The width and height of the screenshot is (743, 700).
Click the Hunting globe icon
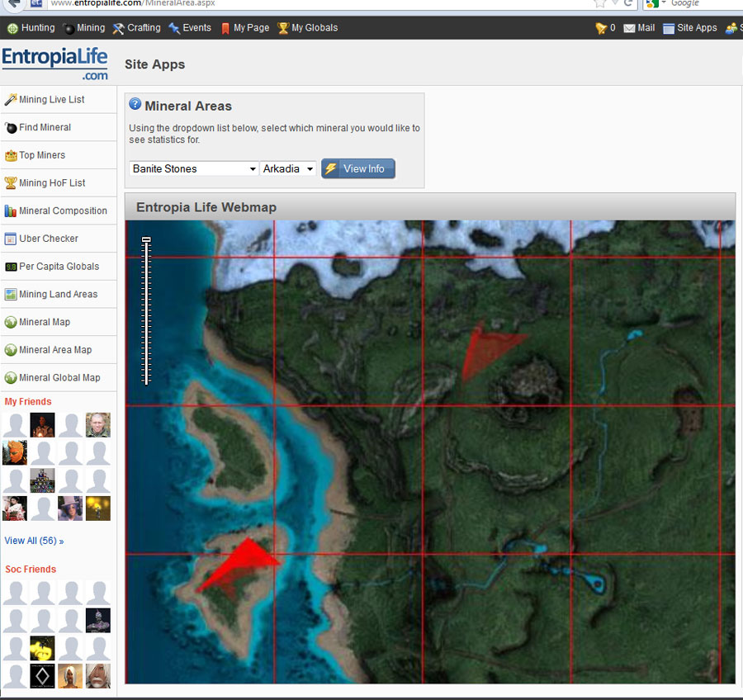12,28
